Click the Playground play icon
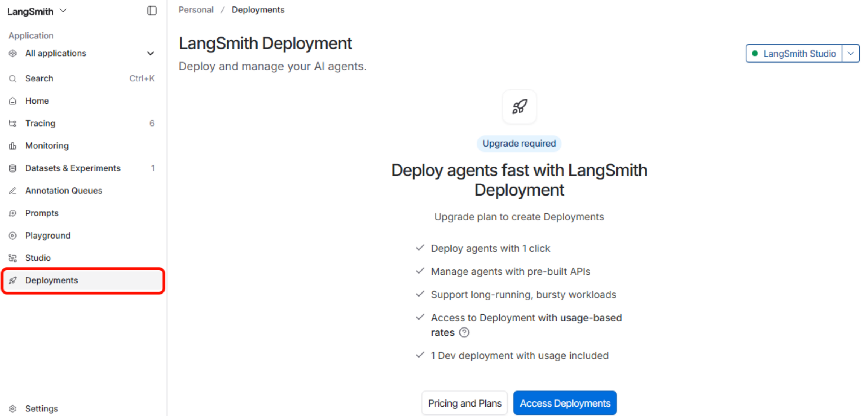Viewport: 868px width, 416px height. click(13, 236)
